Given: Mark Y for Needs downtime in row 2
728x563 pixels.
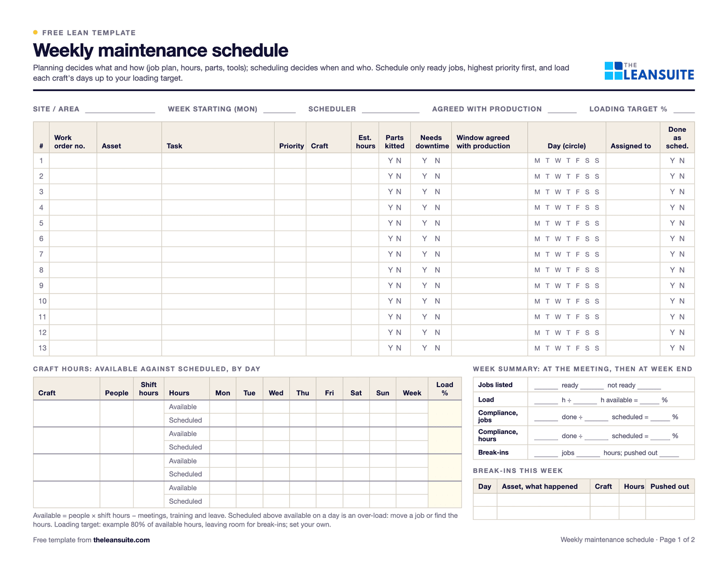Looking at the screenshot, I should [424, 176].
